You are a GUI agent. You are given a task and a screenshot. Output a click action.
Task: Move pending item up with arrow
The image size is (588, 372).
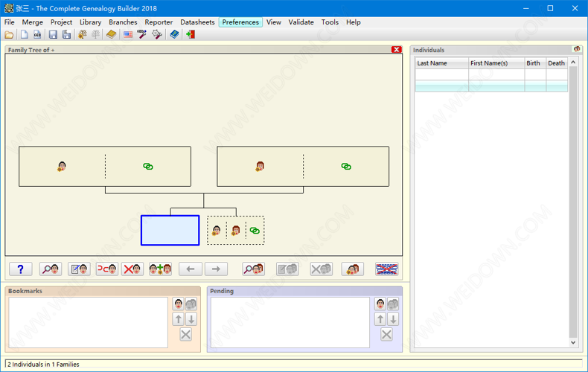point(380,319)
